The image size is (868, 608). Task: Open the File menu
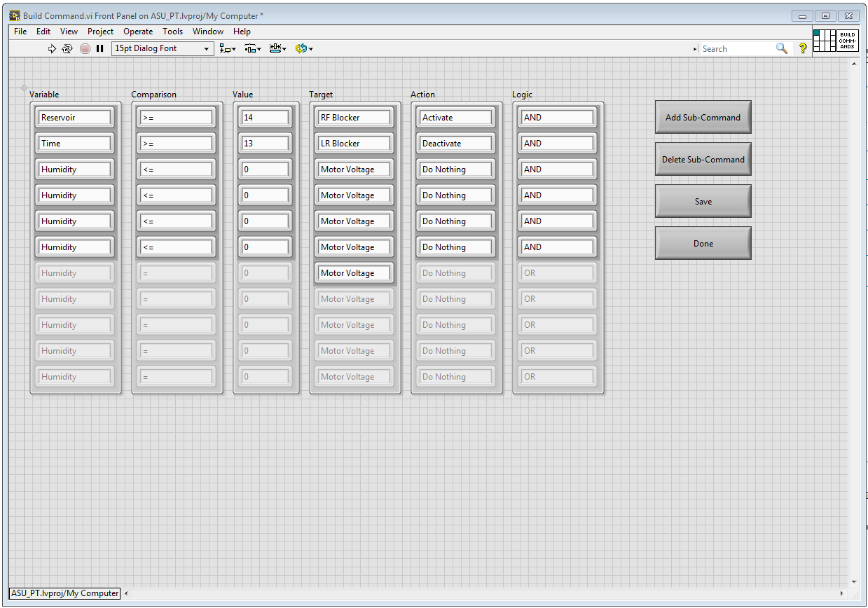pos(20,32)
